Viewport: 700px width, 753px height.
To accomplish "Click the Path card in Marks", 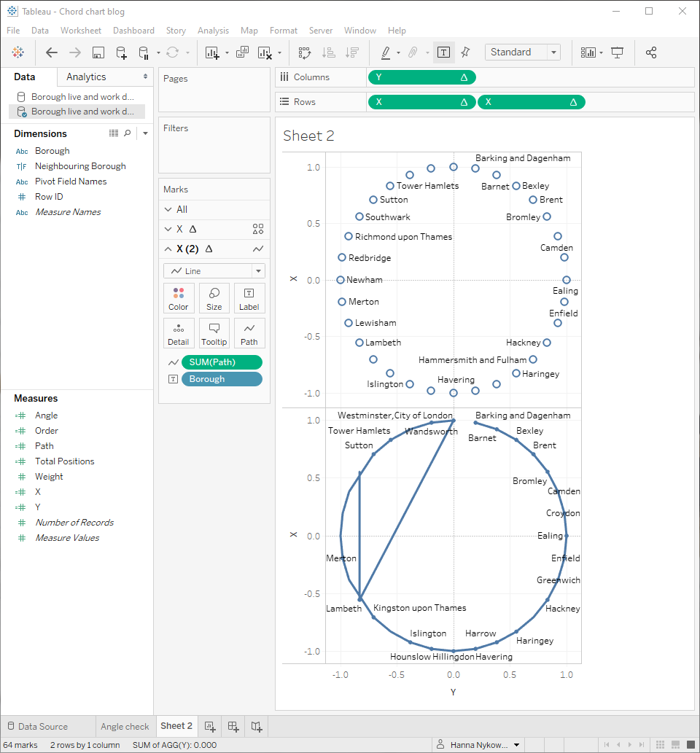I will pyautogui.click(x=249, y=333).
